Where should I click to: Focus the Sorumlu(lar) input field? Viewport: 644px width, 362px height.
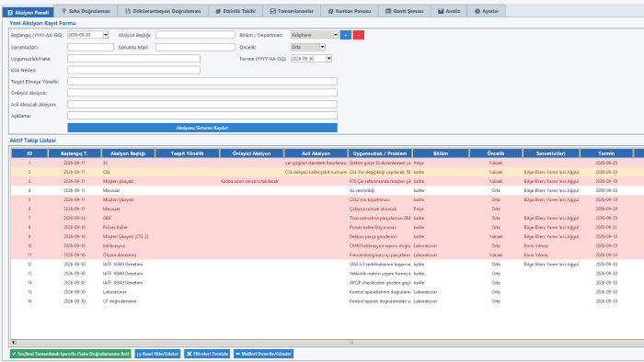click(90, 47)
